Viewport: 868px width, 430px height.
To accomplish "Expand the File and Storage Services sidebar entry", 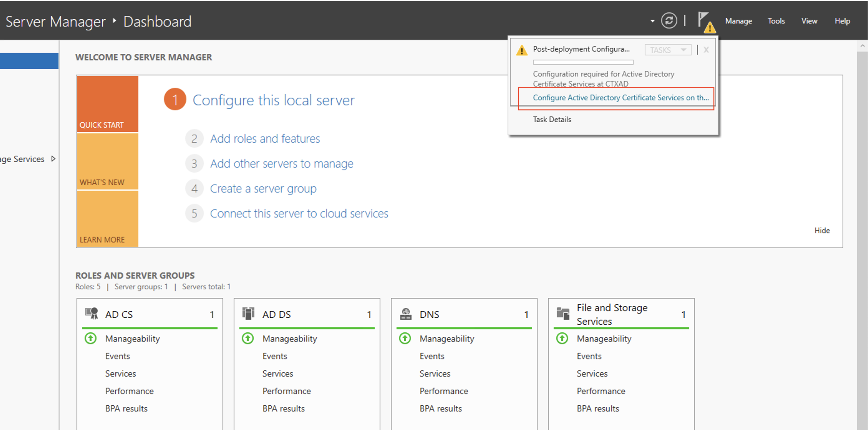I will click(54, 159).
